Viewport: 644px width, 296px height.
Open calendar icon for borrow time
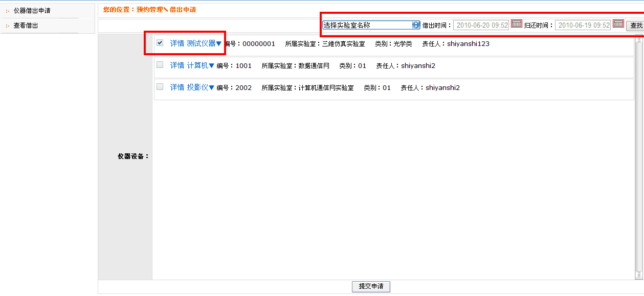pos(517,24)
